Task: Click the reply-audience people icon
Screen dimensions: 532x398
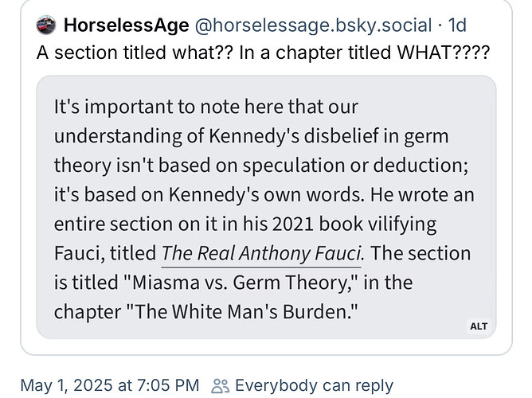Action: point(220,386)
